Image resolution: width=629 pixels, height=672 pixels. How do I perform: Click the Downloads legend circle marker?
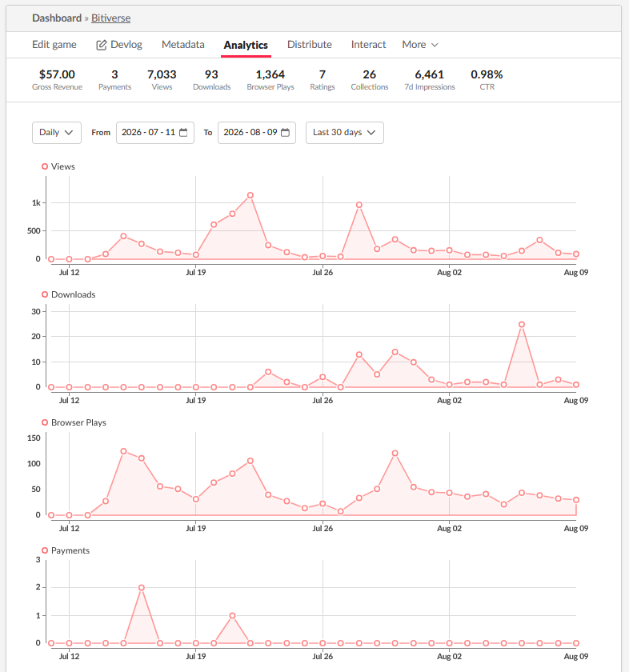tap(45, 294)
